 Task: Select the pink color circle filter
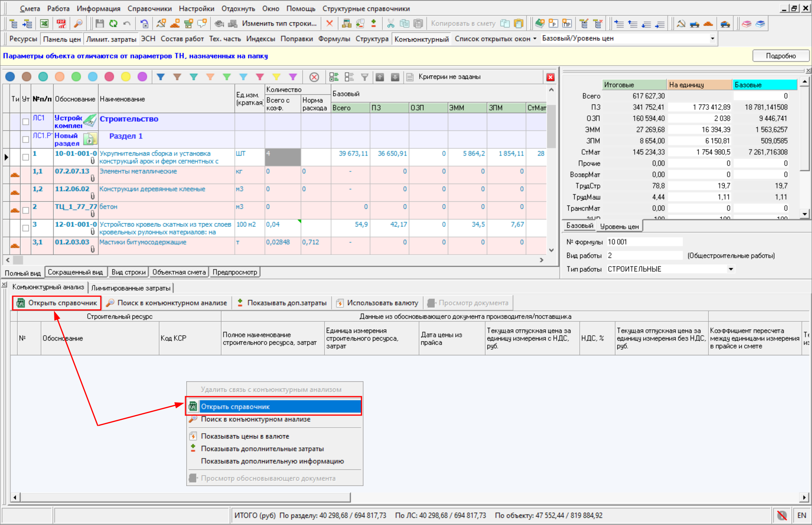tap(109, 77)
